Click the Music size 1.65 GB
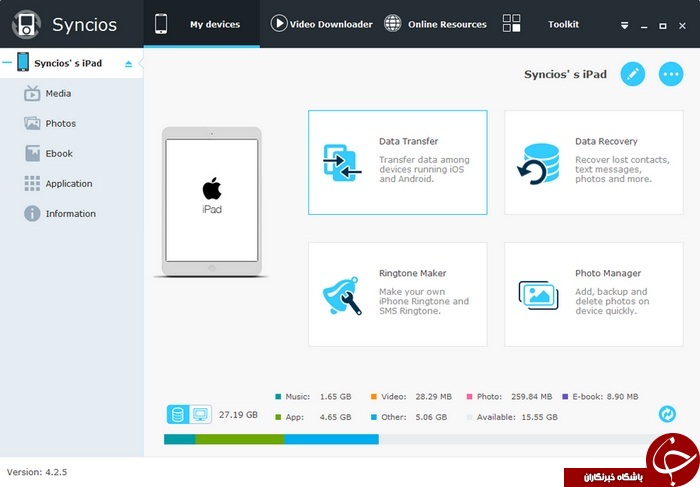The image size is (700, 487). [335, 396]
